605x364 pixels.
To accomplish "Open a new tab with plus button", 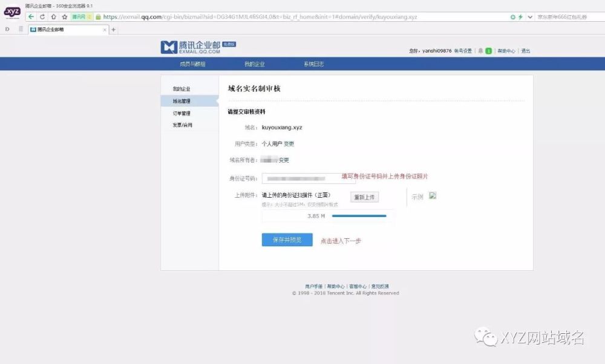I will [114, 30].
